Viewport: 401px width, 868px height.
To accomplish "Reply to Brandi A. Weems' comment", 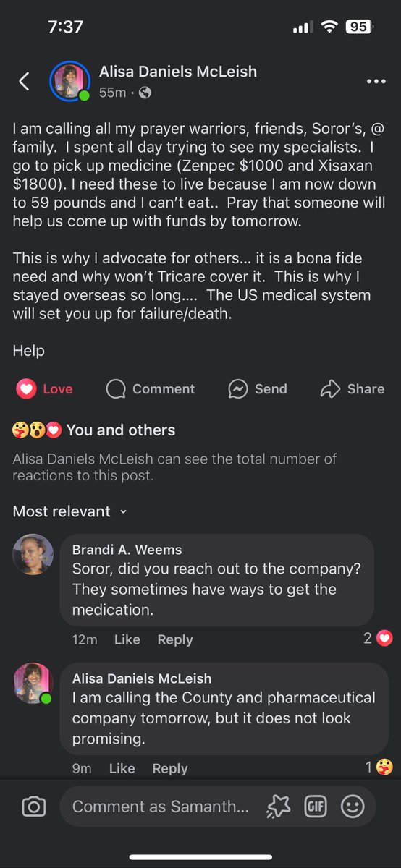I will [x=175, y=639].
